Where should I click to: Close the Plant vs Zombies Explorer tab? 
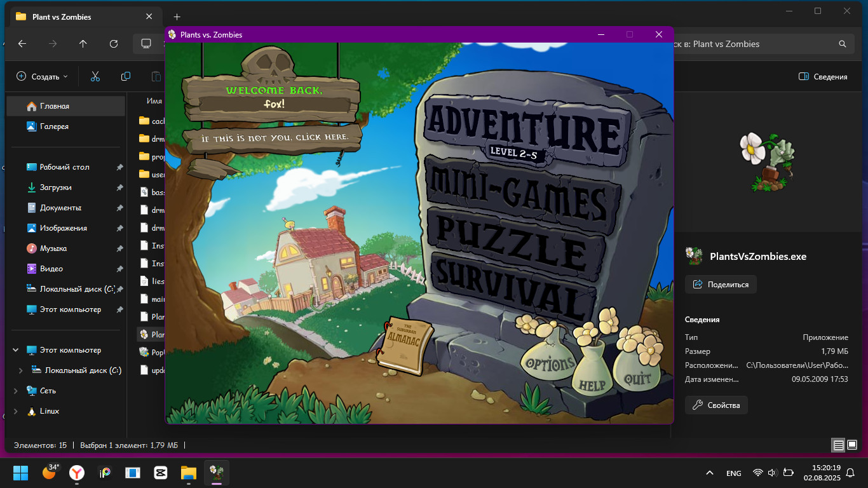click(x=149, y=17)
